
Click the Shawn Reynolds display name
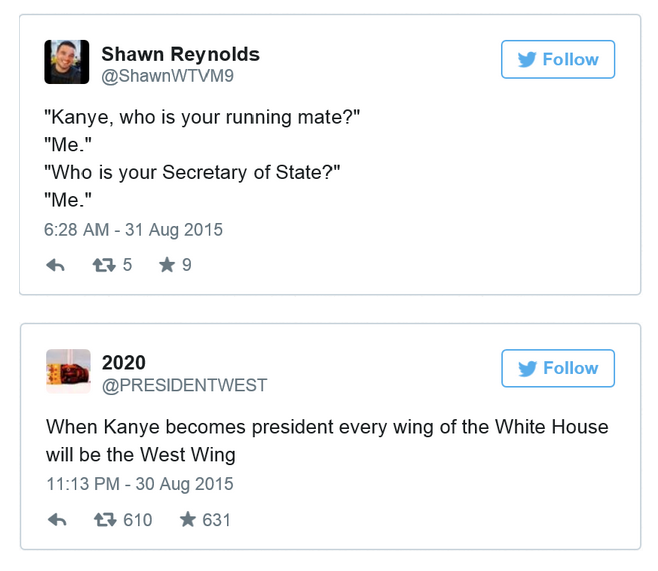tap(180, 54)
